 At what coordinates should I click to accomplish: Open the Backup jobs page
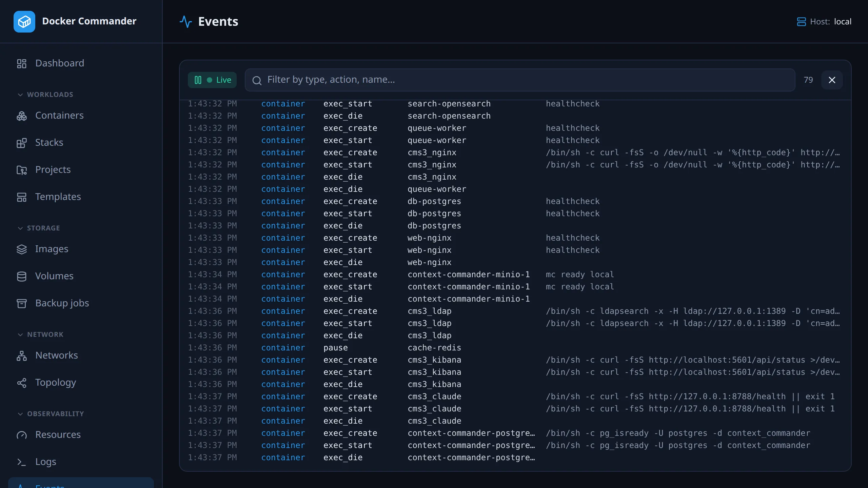[x=81, y=303]
